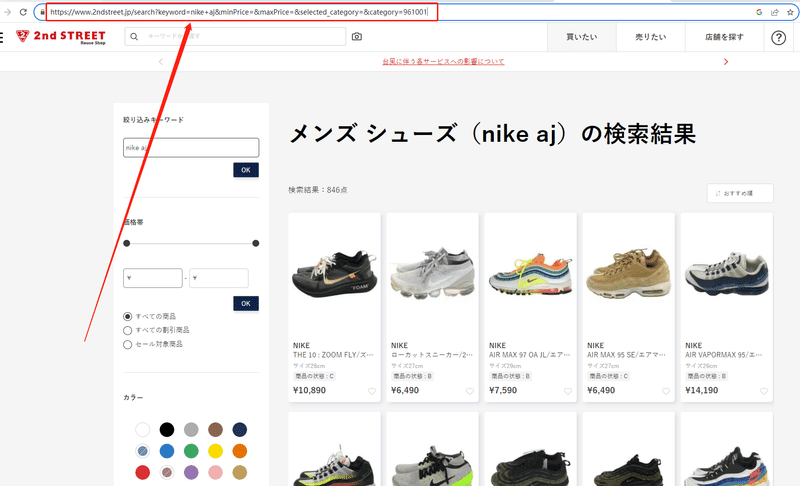Click the maximum price slider handle

click(x=256, y=243)
